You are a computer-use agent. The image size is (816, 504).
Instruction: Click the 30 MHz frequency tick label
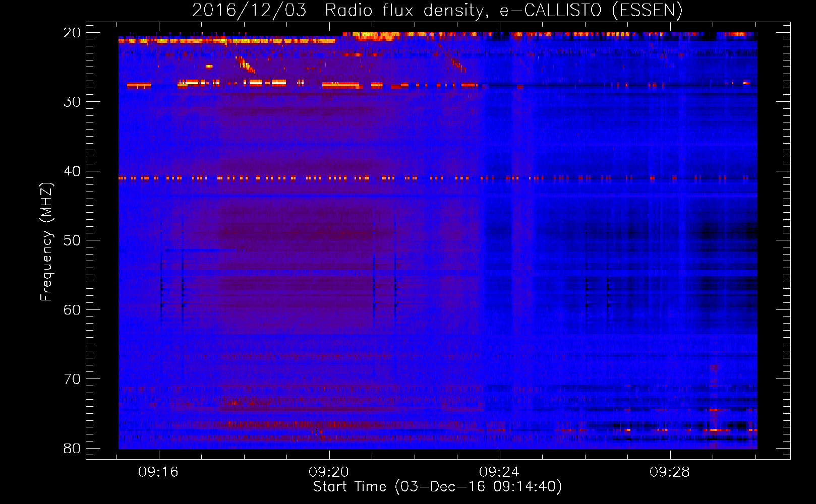point(72,102)
